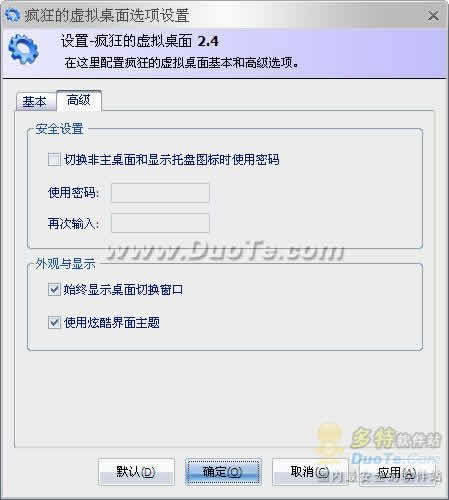The image size is (449, 500).
Task: Confirm settings with 确定(O) button
Action: pos(223,472)
